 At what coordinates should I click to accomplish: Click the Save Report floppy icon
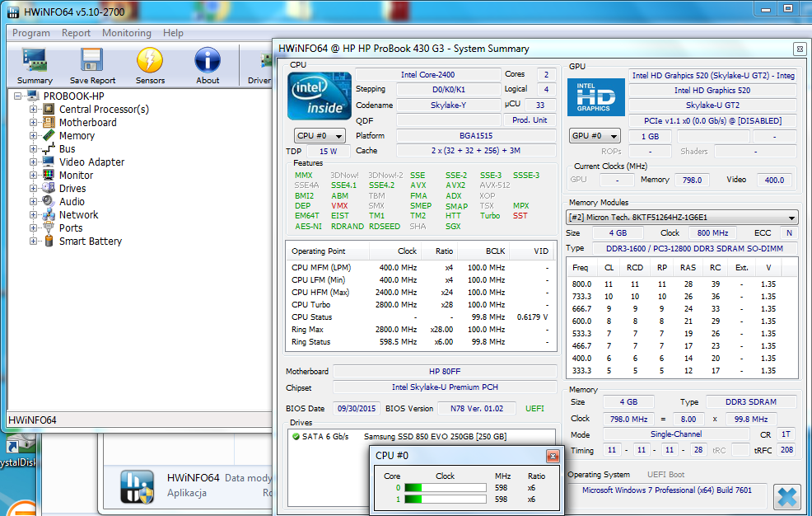coord(91,60)
